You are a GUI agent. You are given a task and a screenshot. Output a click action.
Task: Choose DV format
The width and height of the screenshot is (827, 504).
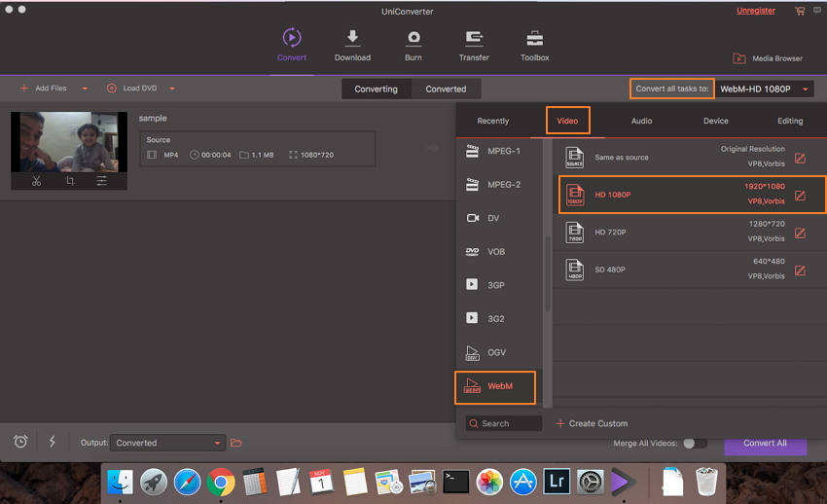coord(498,218)
